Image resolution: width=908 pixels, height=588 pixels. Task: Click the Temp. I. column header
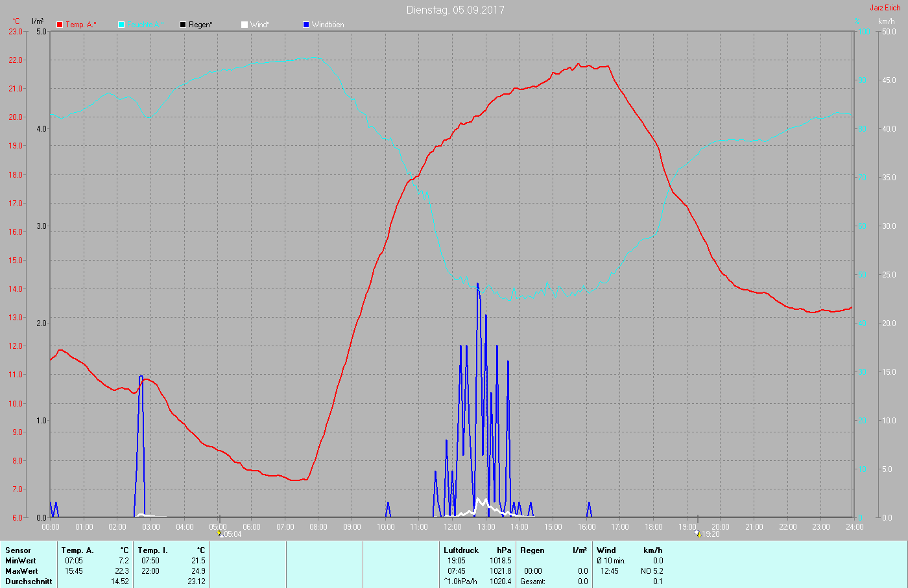click(x=153, y=550)
